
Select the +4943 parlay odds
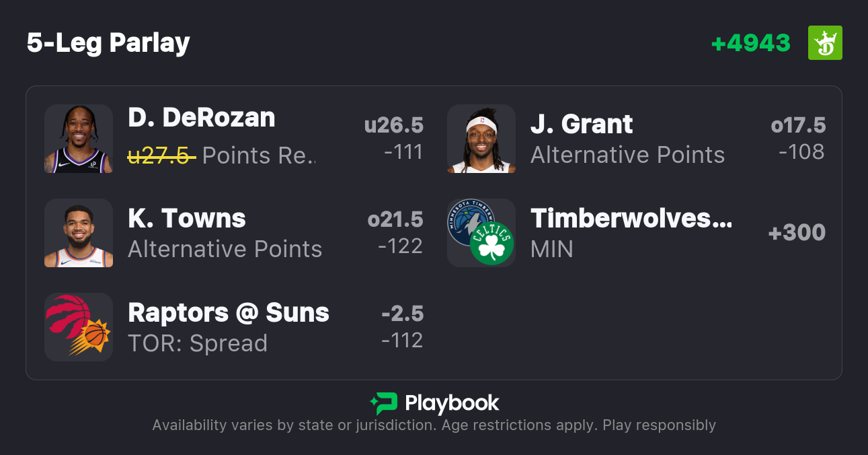[x=750, y=43]
